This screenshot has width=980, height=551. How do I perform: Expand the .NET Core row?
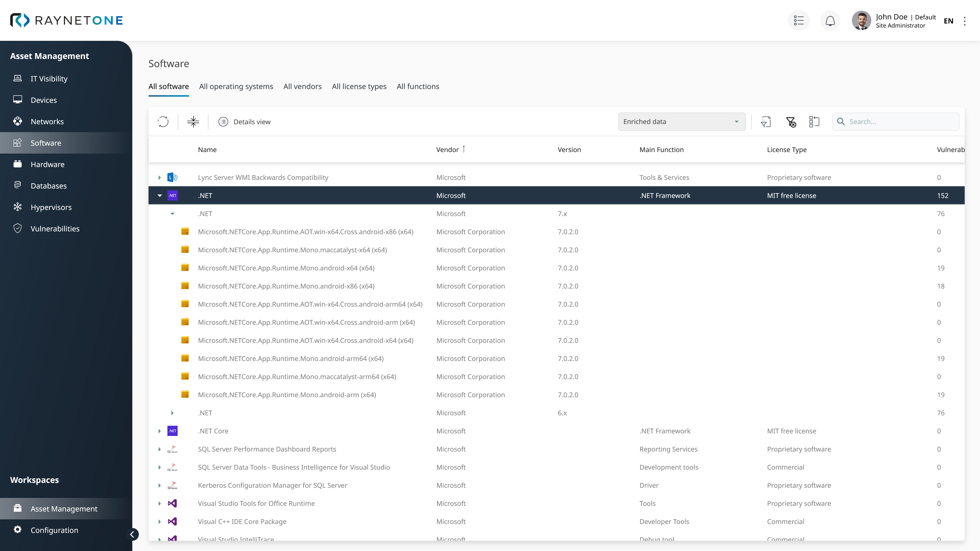[160, 431]
